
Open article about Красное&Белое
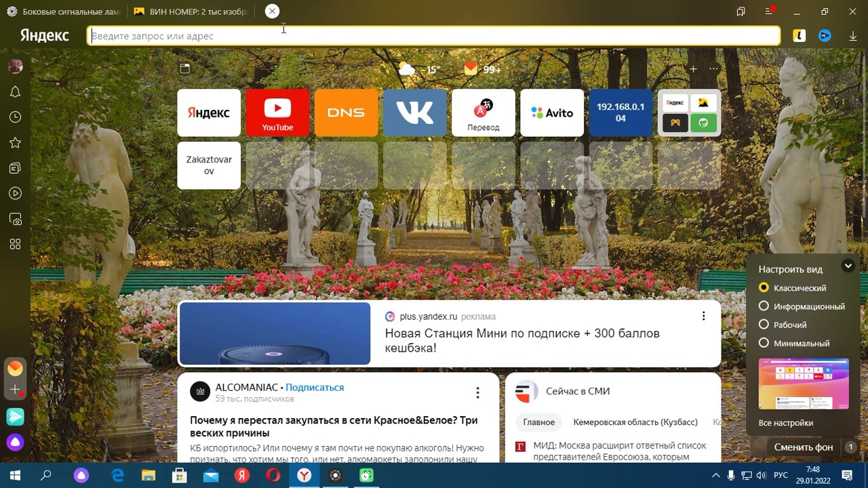coord(334,426)
